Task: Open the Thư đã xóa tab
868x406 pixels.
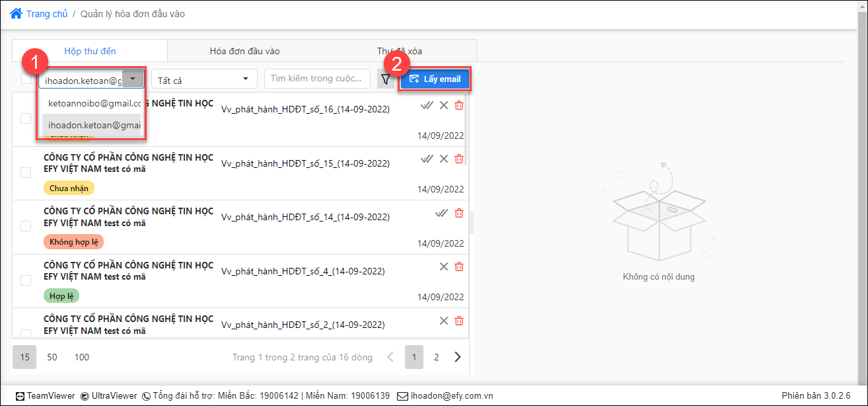Action: coord(400,51)
